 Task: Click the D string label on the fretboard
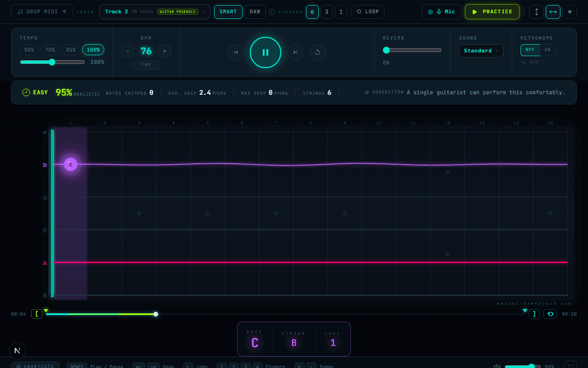tap(45, 230)
